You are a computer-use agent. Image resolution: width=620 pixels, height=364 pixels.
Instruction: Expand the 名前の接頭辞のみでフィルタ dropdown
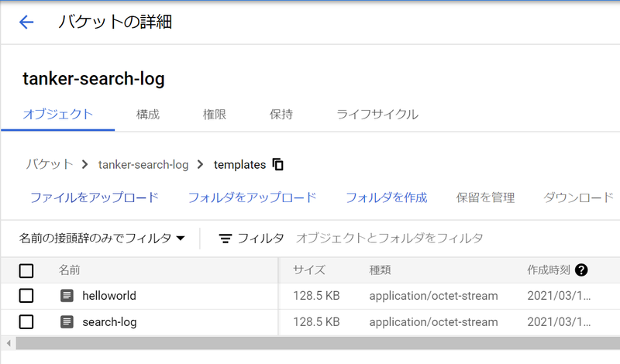102,238
